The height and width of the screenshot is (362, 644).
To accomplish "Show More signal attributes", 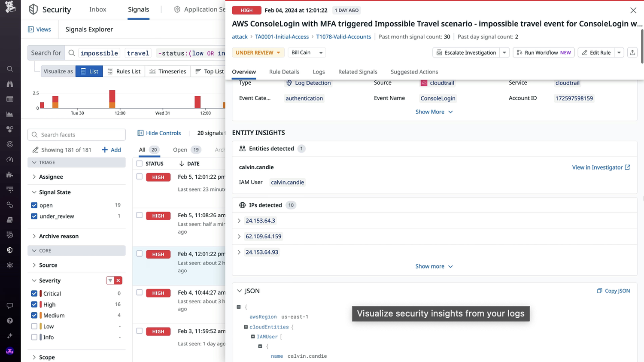I will click(x=434, y=112).
